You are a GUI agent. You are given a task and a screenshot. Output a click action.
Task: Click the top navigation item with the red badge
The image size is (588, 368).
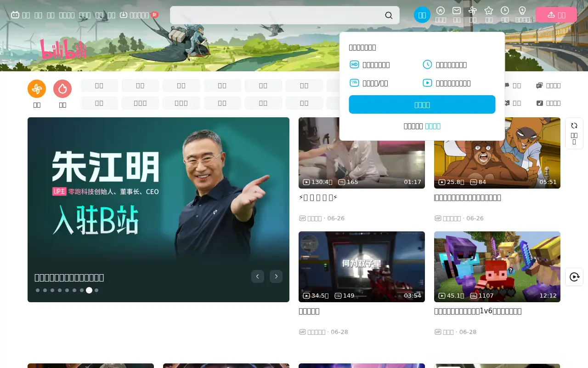tap(139, 15)
